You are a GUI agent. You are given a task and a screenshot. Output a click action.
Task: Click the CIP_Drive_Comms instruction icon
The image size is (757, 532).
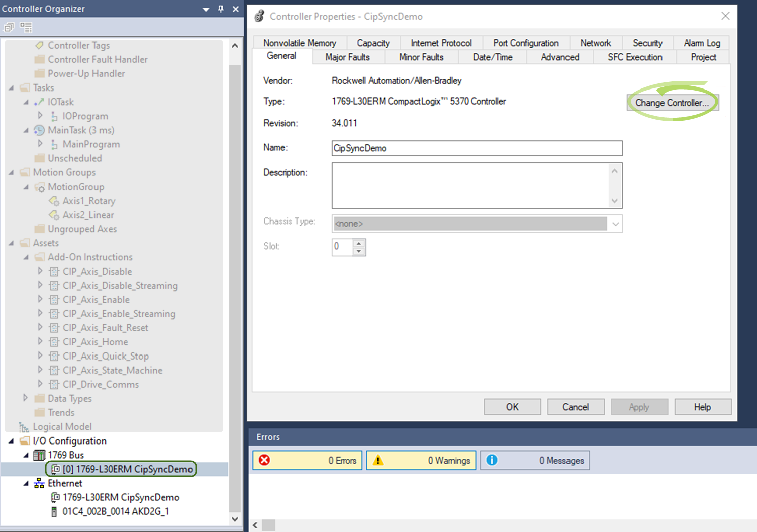pyautogui.click(x=54, y=384)
